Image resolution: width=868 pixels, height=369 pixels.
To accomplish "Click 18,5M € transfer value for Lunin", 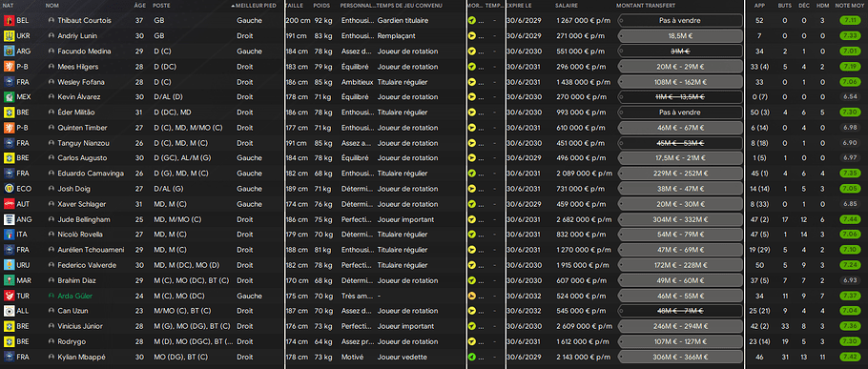I will pos(680,36).
